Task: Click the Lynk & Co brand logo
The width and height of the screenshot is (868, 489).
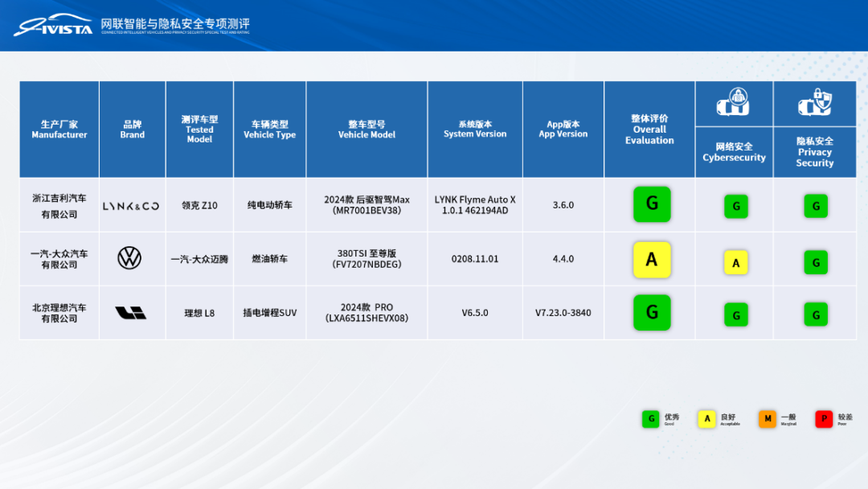Action: [x=131, y=205]
